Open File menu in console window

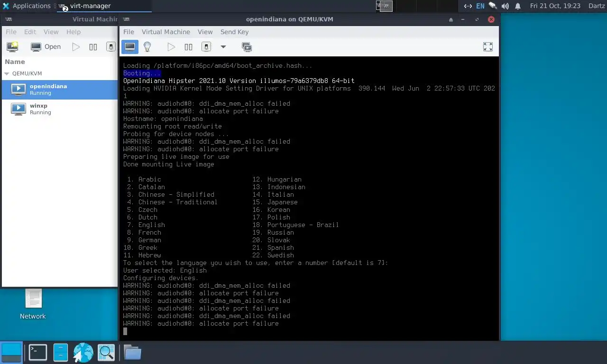(x=129, y=32)
